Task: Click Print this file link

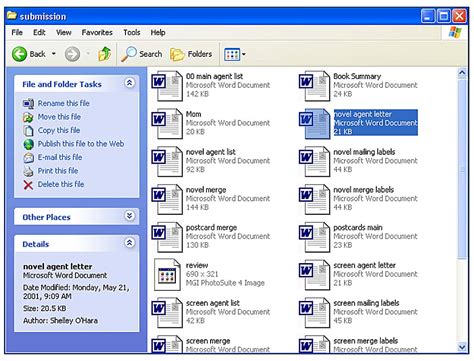Action: (58, 171)
